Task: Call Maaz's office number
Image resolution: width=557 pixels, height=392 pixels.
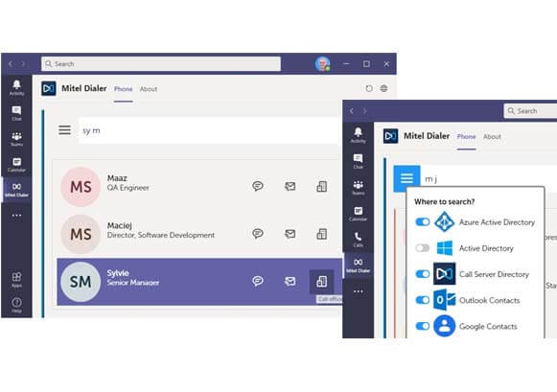Action: tap(321, 186)
